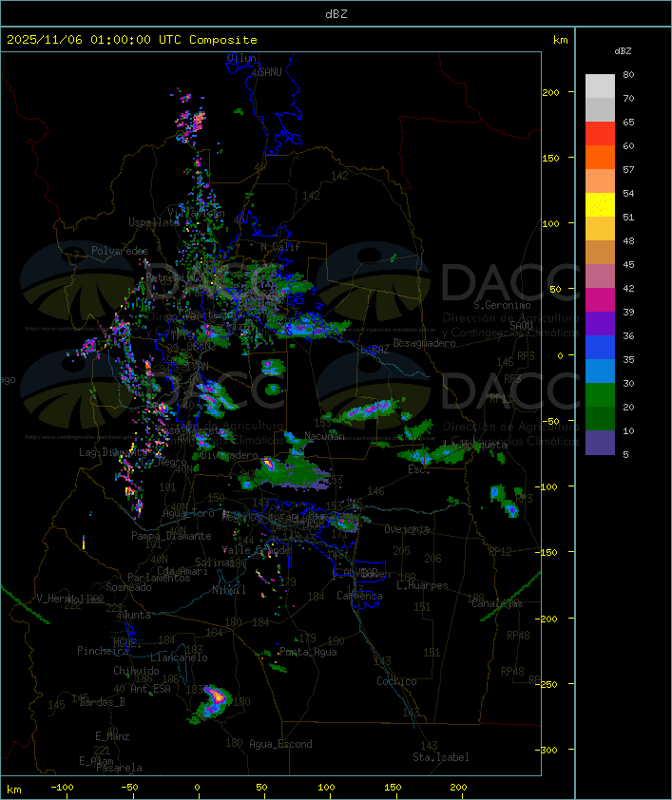The width and height of the screenshot is (672, 800).
Task: Click the grey 65-70 dBZ legend swatch
Action: coord(600,109)
